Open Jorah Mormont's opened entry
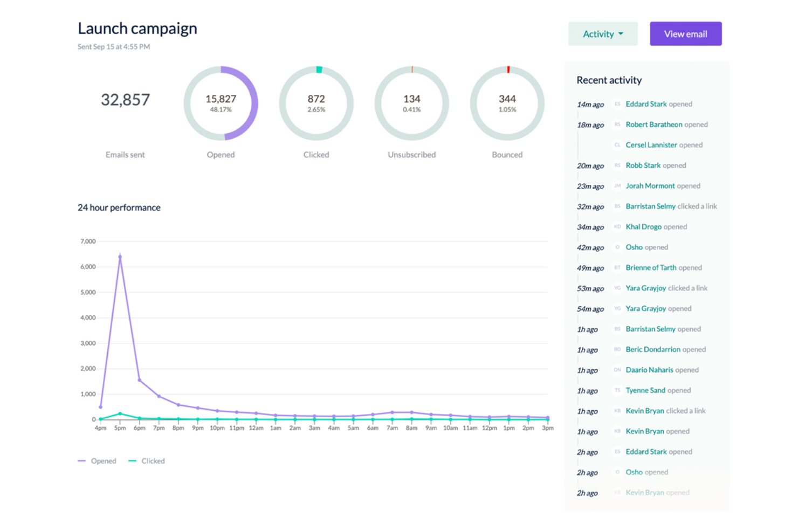Viewport: 798px width, 532px height. [650, 186]
